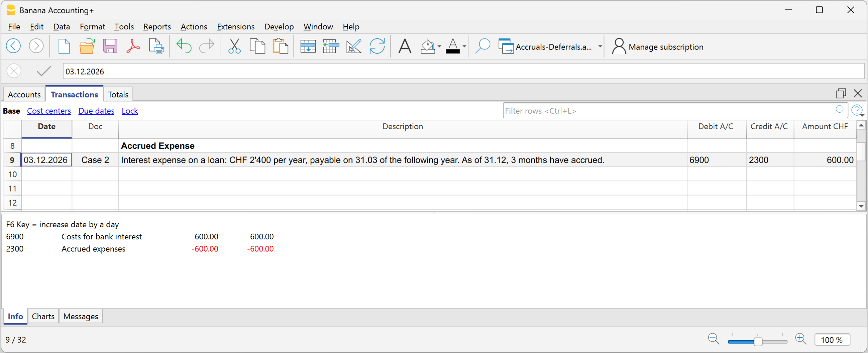
Task: Cut selection with the scissors icon
Action: 234,46
